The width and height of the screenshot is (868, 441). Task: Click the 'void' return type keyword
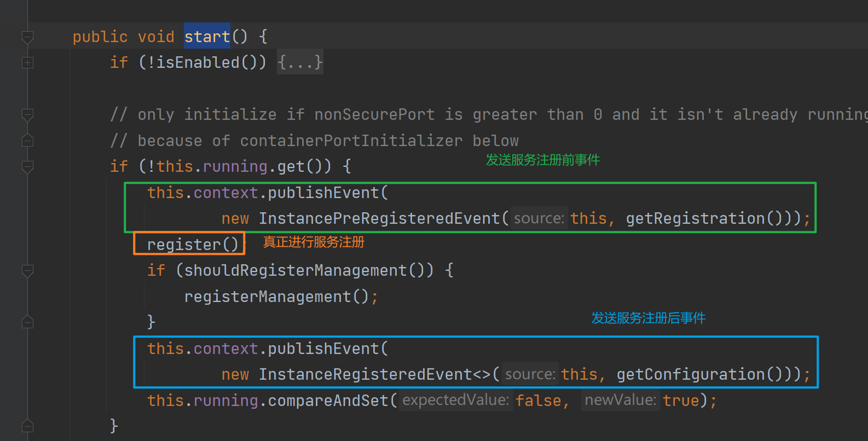click(156, 37)
